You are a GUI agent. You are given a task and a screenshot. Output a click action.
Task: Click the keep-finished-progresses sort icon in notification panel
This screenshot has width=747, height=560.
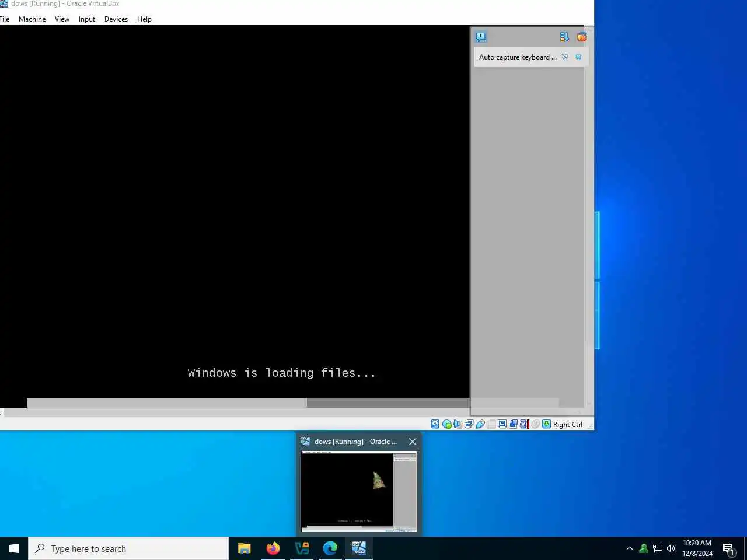click(564, 37)
